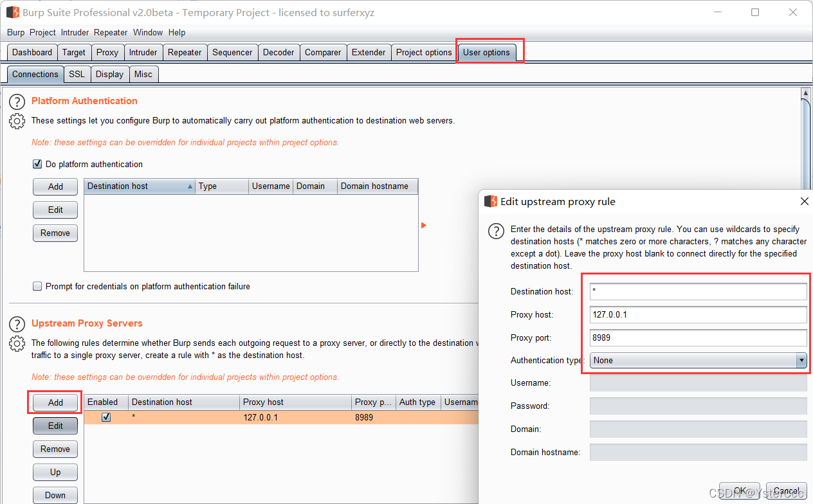Open the Burp menu
This screenshot has width=813, height=504.
point(15,32)
